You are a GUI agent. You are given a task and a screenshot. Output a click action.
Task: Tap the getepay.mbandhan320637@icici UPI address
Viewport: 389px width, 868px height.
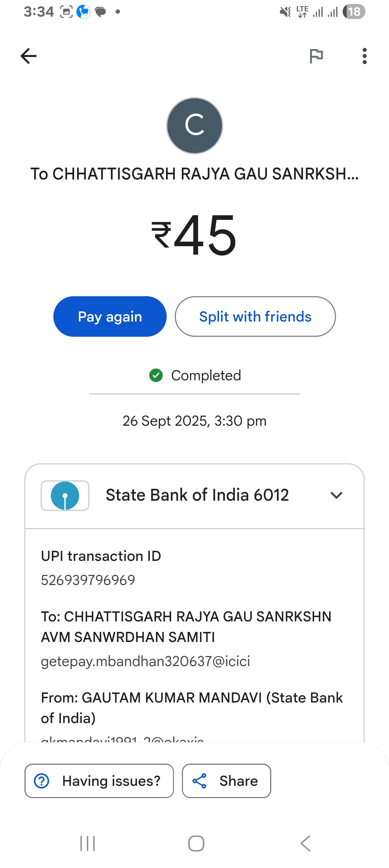click(145, 661)
